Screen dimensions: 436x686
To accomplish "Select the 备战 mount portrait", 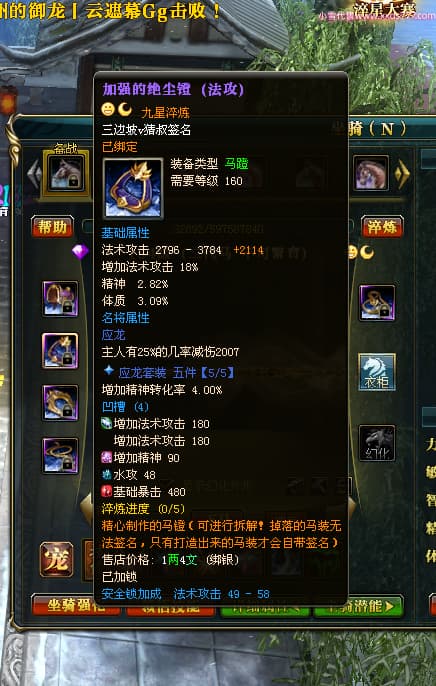I will (x=66, y=174).
